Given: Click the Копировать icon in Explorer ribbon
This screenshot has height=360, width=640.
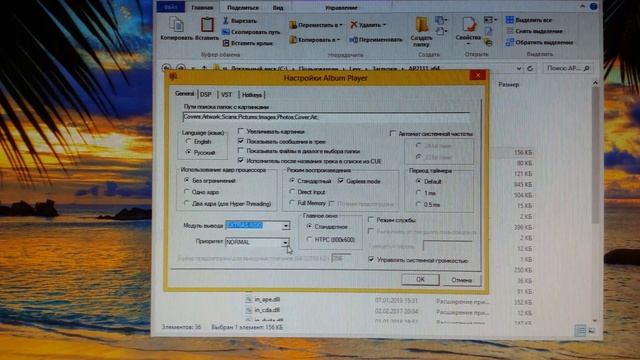Looking at the screenshot, I should [x=176, y=24].
